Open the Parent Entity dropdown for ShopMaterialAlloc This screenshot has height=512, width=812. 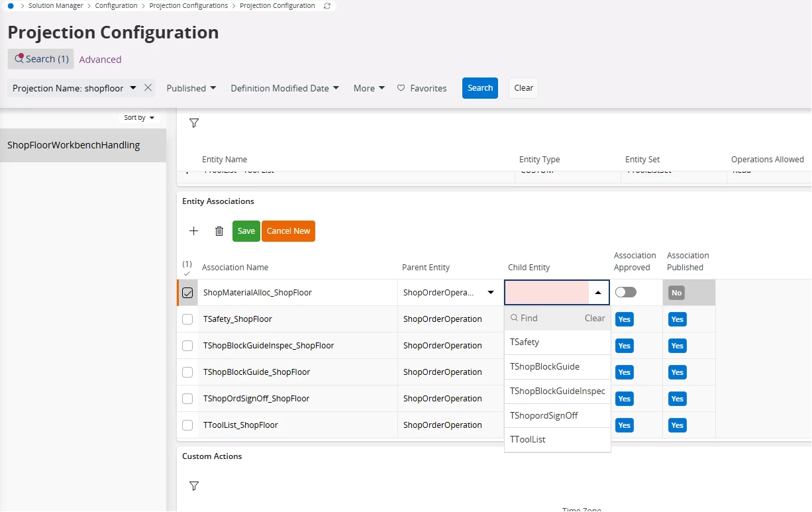pyautogui.click(x=491, y=292)
